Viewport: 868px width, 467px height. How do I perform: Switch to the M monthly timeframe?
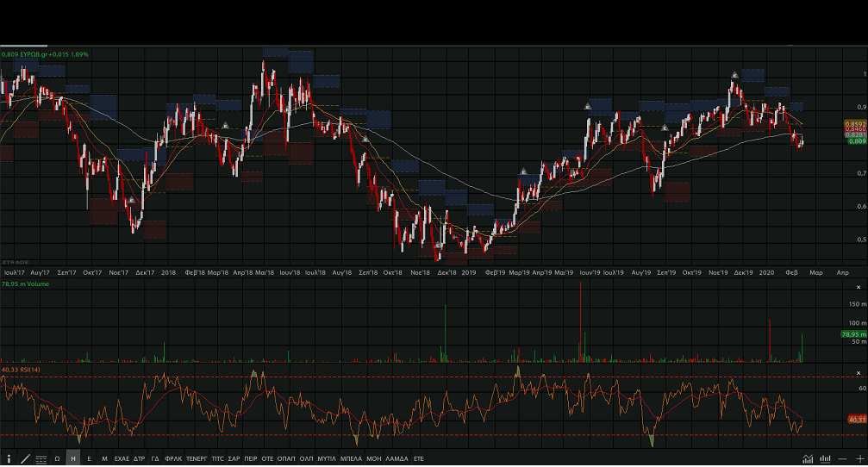(104, 459)
